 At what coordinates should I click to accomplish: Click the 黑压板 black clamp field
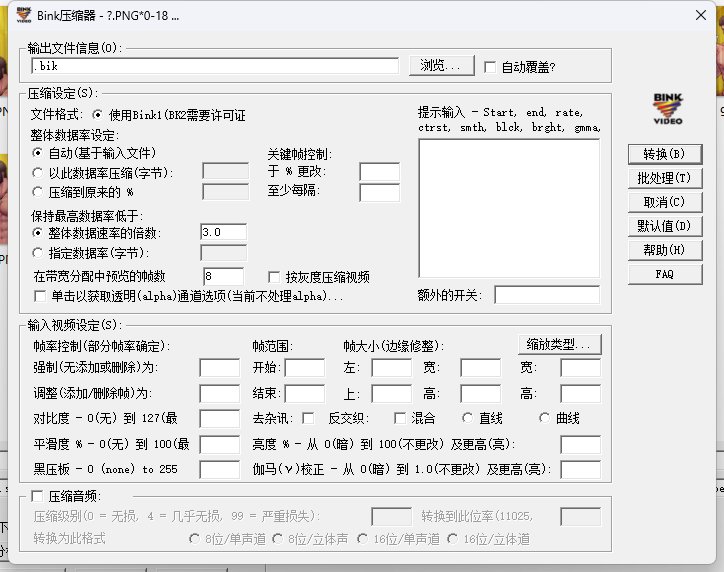(x=220, y=470)
